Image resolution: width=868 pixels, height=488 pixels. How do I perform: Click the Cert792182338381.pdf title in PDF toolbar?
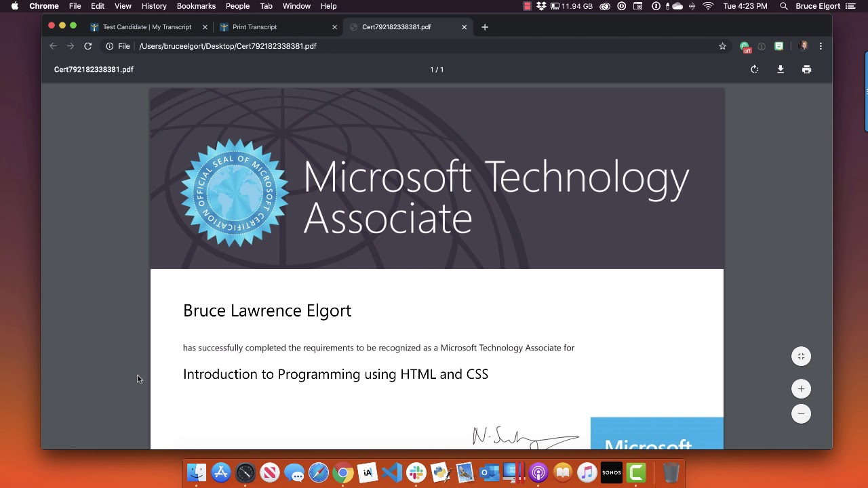point(94,69)
